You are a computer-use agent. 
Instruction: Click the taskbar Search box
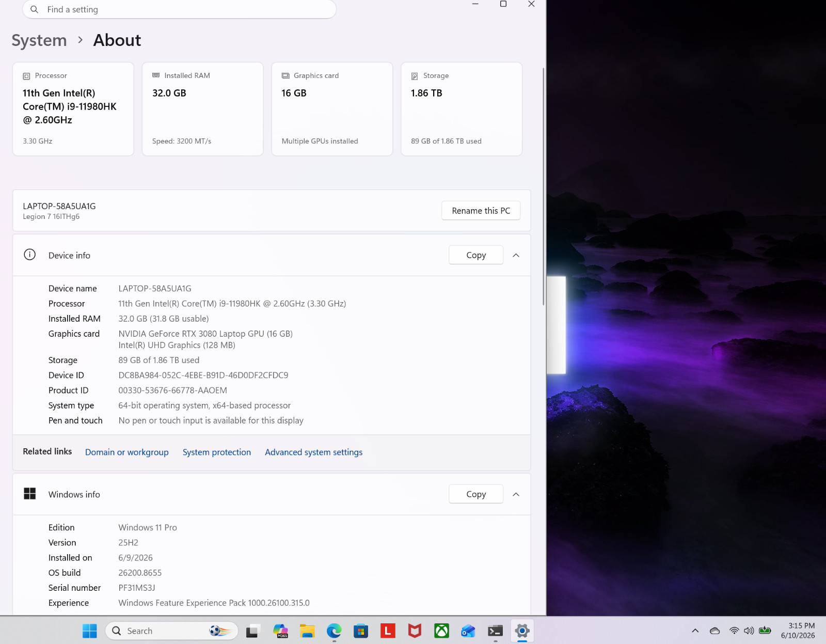172,631
